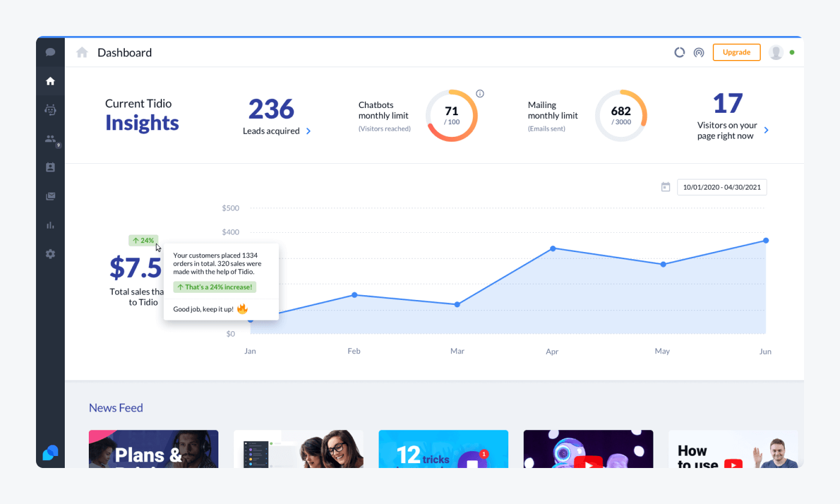
Task: Open the Mailing campaigns section
Action: 50,196
